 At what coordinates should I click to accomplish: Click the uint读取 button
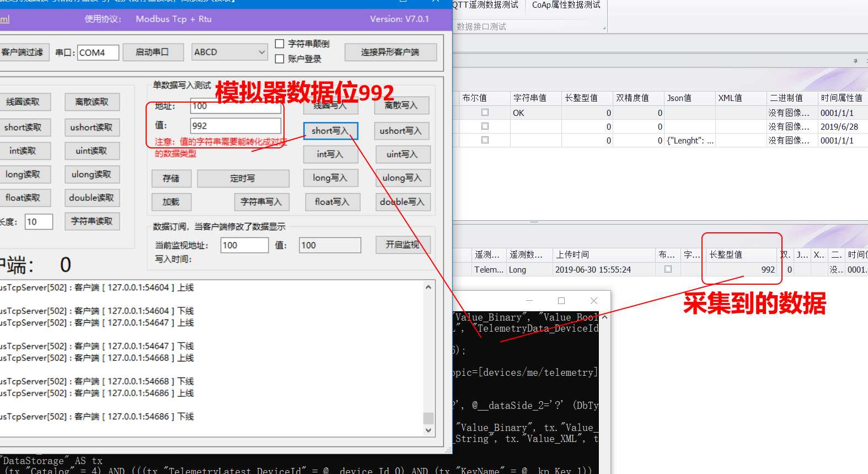click(92, 151)
